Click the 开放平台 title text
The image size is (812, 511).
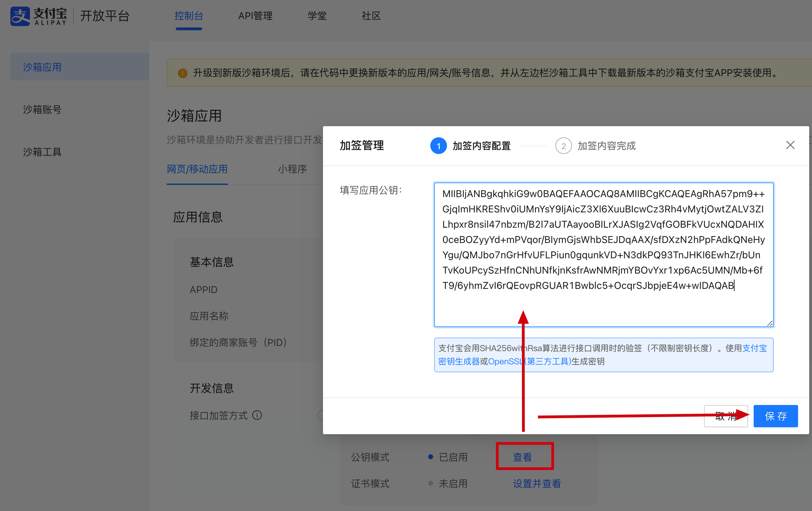[105, 16]
